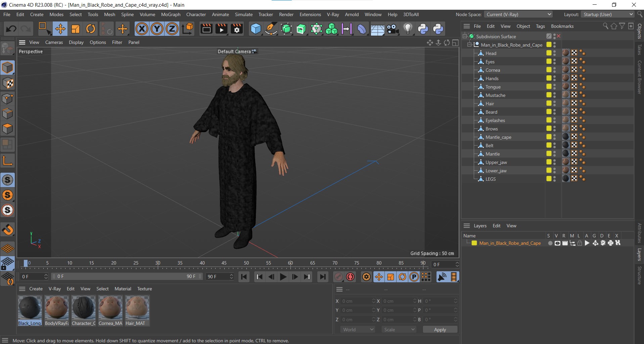Toggle layer lock for Man_in_Black_Robe_and_Cape
This screenshot has height=344, width=644.
click(x=580, y=243)
